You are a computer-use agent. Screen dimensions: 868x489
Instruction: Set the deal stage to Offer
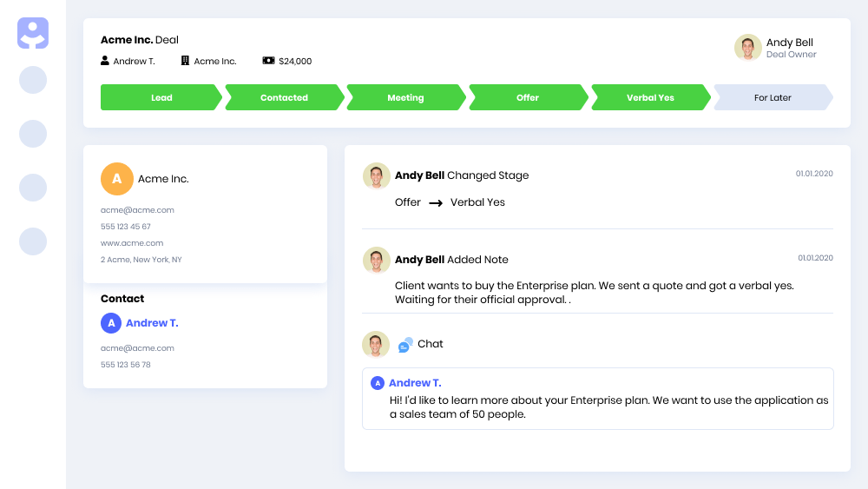528,98
